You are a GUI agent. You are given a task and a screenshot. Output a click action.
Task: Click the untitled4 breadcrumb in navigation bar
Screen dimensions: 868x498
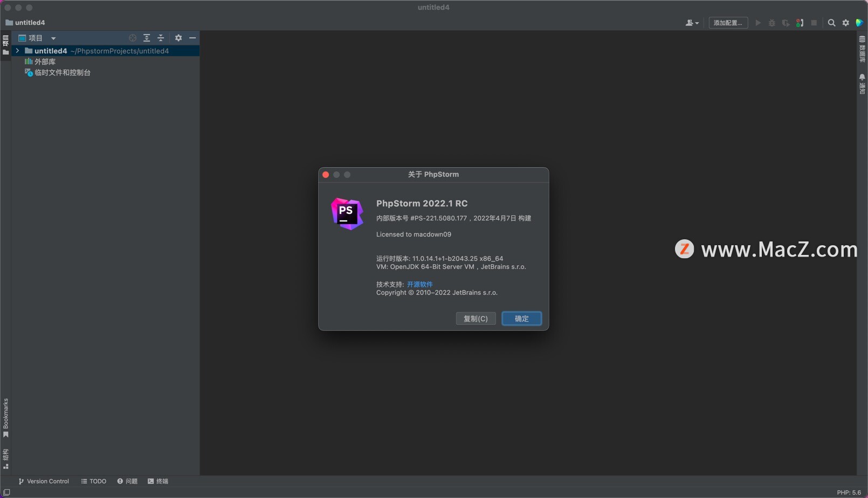point(25,23)
